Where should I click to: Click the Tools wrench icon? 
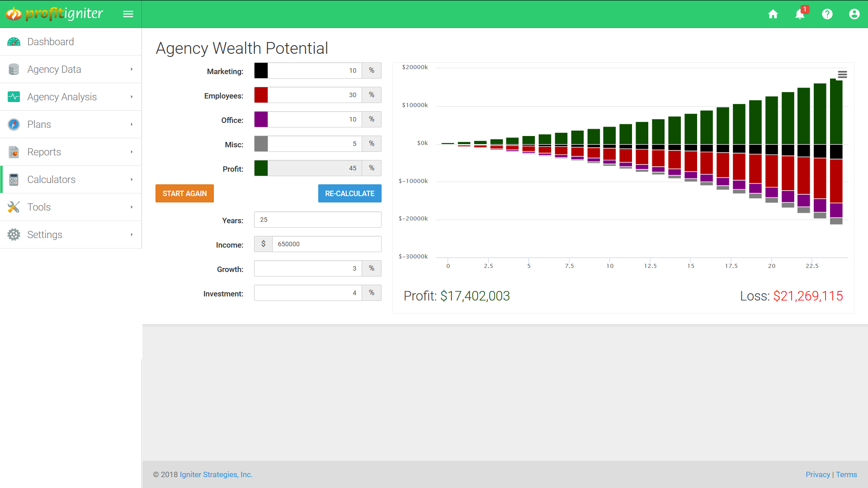click(14, 207)
